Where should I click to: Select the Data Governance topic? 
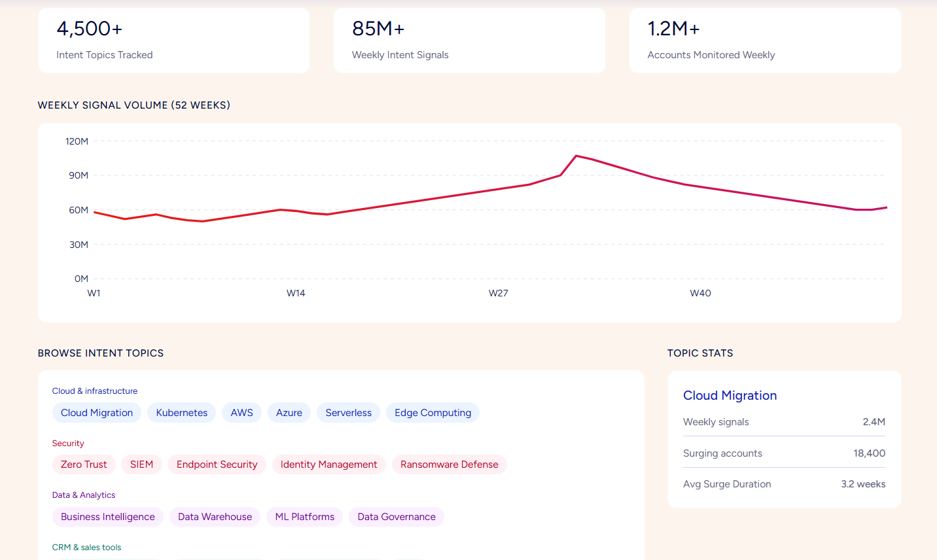point(397,517)
